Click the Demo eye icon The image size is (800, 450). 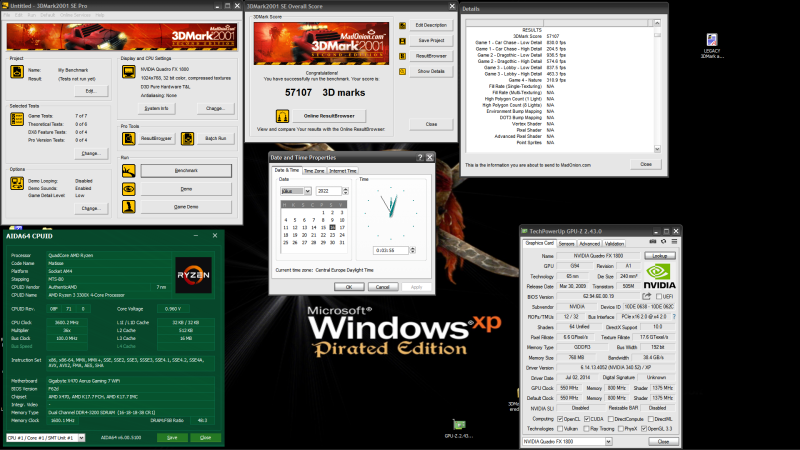click(129, 189)
